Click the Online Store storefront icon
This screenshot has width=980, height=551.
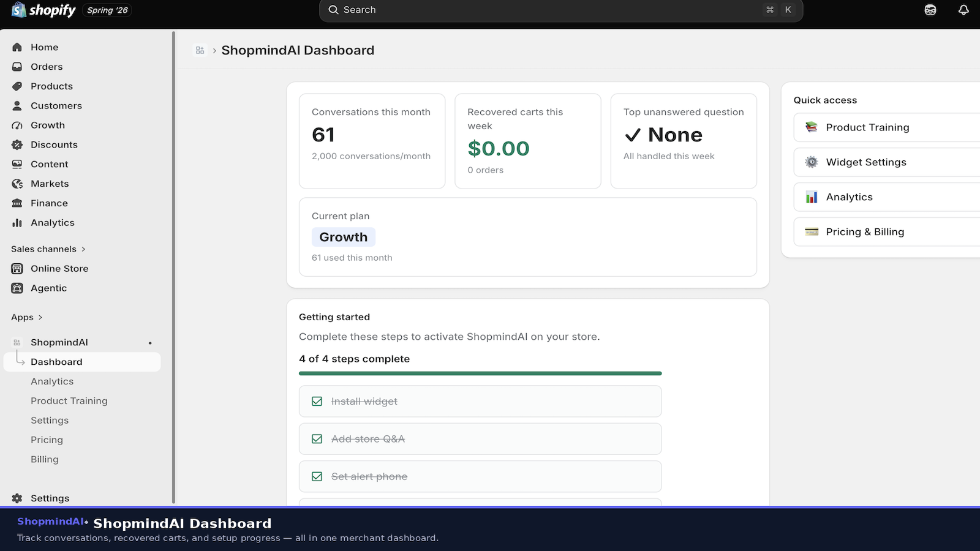[17, 269]
